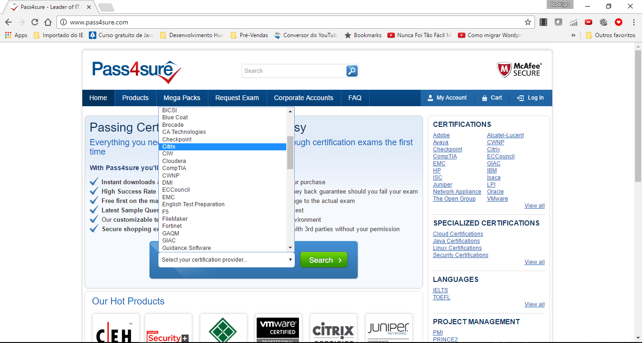Click the browser back arrow

(8, 22)
